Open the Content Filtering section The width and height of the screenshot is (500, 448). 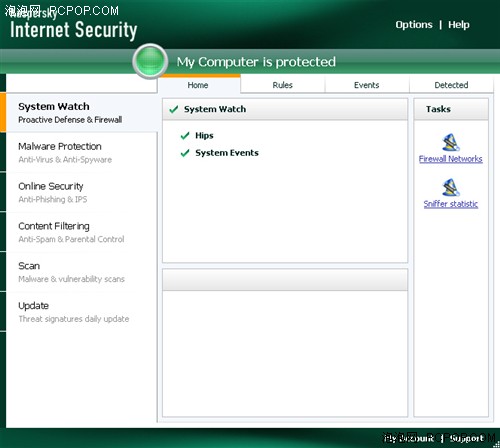point(81,232)
